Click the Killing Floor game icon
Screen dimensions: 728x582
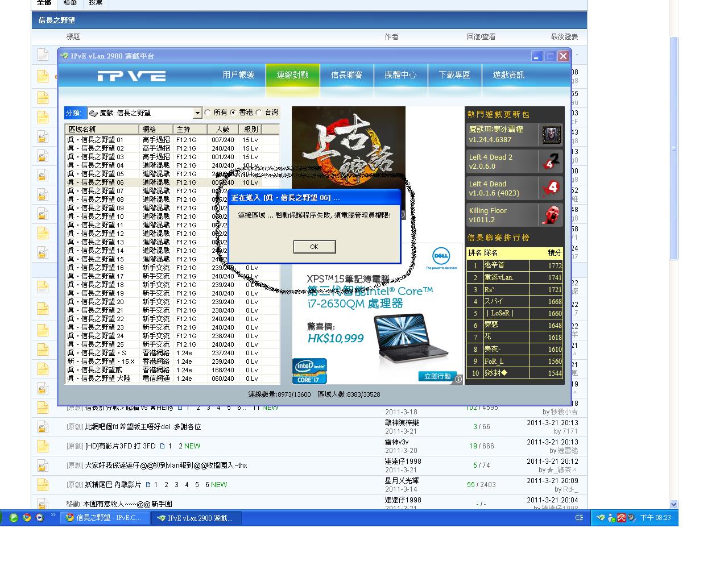click(x=551, y=215)
